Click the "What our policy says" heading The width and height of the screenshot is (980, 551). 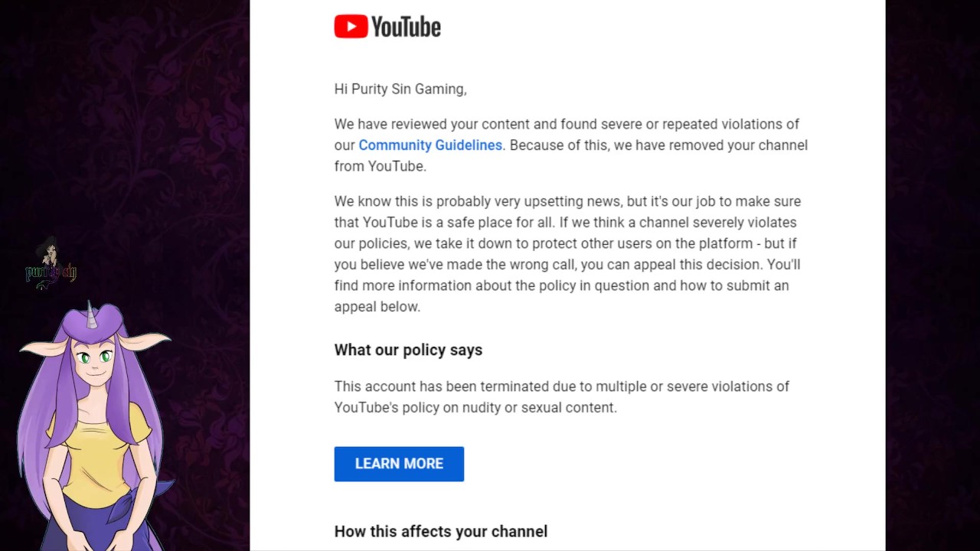pos(408,350)
